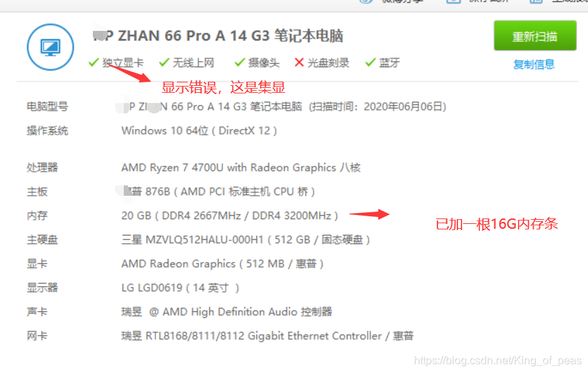Open the 复制信息 copy info link
This screenshot has height=373, width=588.
(534, 65)
